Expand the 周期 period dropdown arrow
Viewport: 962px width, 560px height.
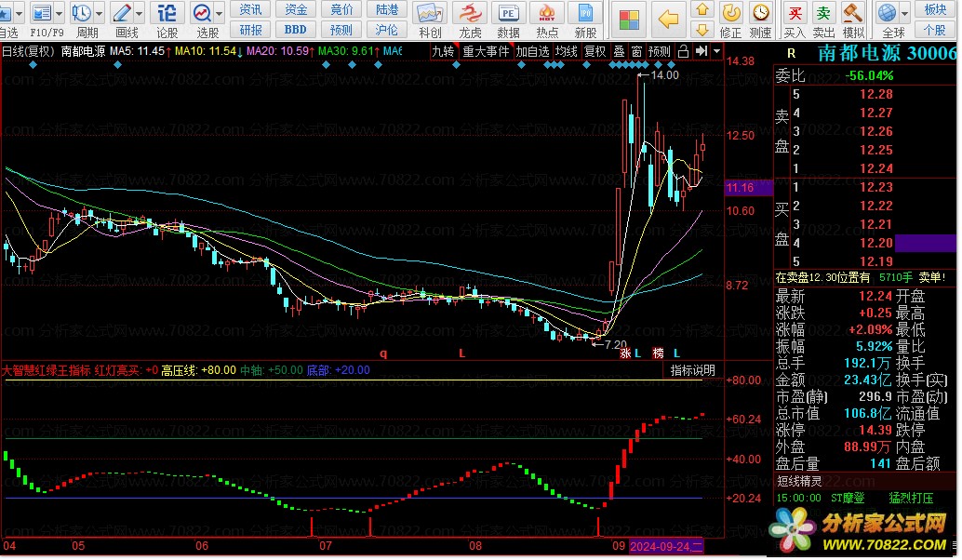tap(99, 13)
